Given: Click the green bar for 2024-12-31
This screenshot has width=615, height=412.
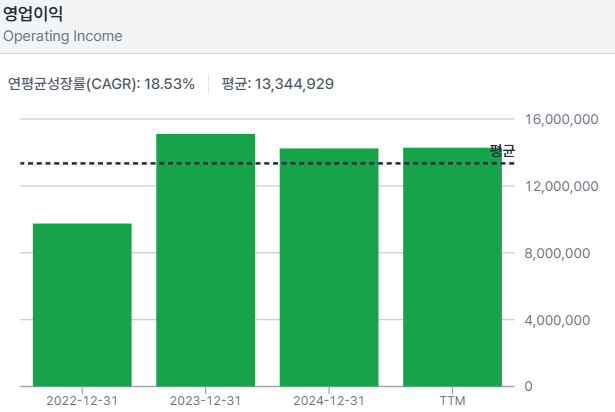Looking at the screenshot, I should click(329, 267).
